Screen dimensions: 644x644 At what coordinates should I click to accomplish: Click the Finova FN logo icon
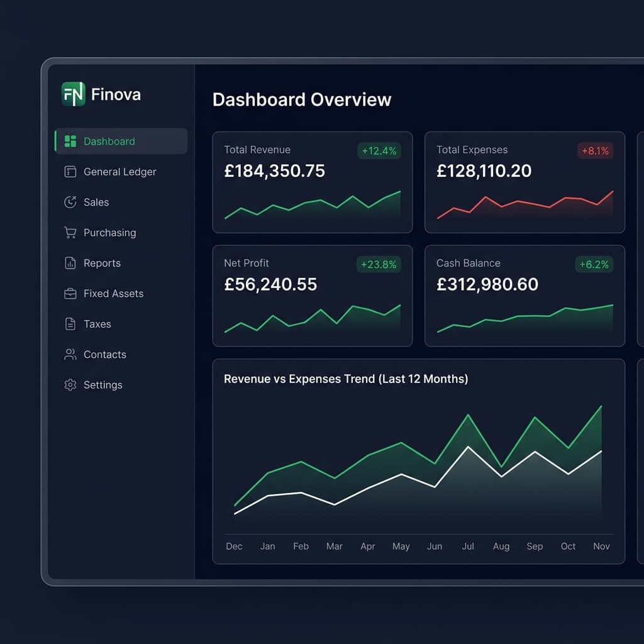pos(73,94)
